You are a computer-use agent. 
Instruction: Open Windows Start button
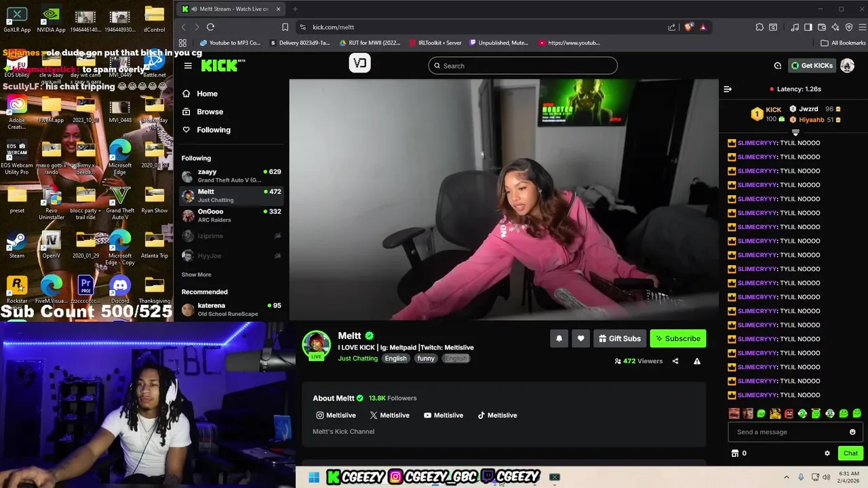click(314, 477)
